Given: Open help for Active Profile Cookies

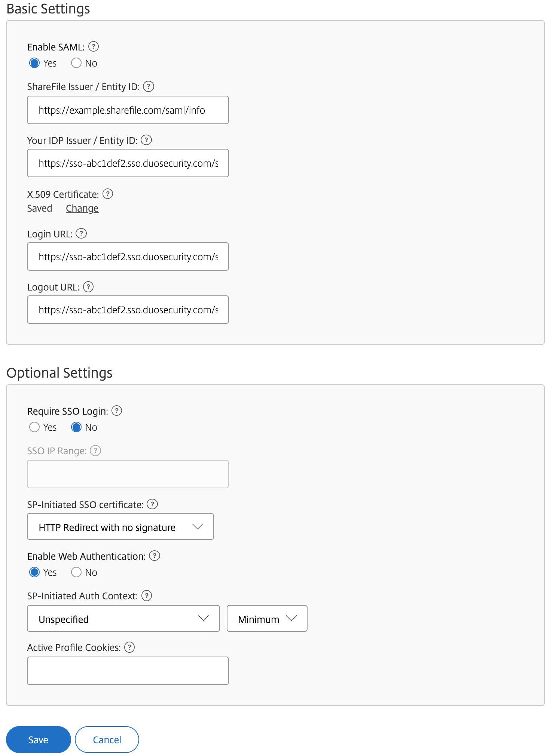Looking at the screenshot, I should [x=129, y=647].
